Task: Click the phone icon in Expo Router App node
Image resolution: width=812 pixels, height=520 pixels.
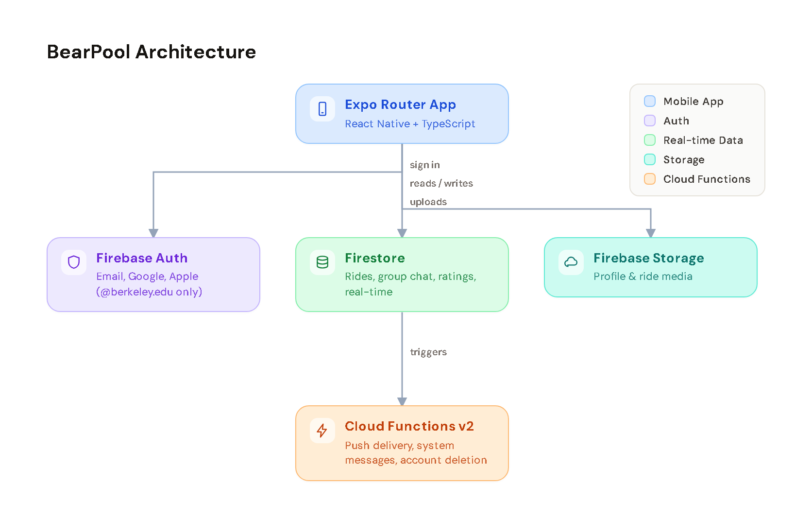Action: coord(322,109)
